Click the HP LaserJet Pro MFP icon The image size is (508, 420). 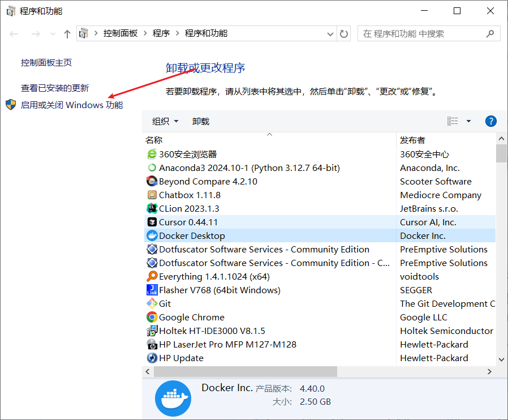152,345
